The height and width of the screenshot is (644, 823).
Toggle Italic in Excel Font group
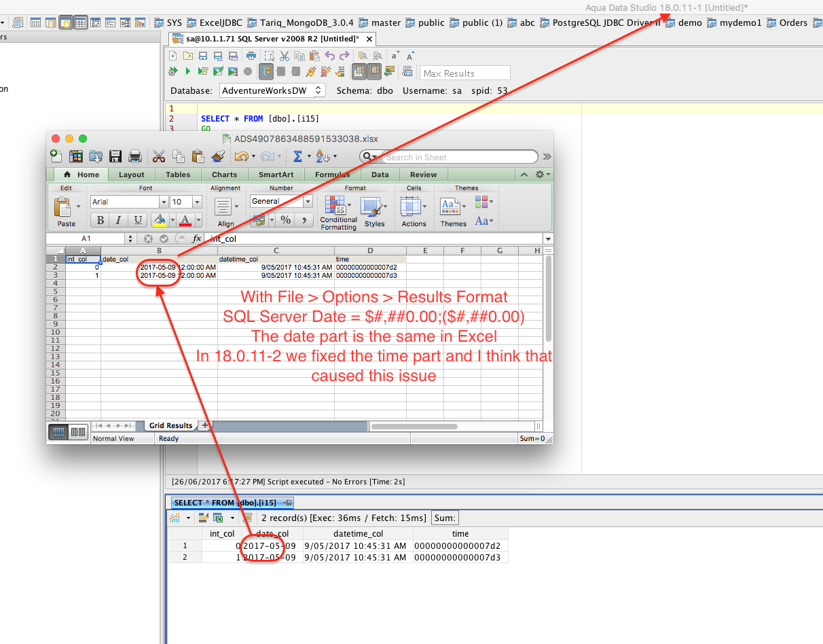pos(119,220)
